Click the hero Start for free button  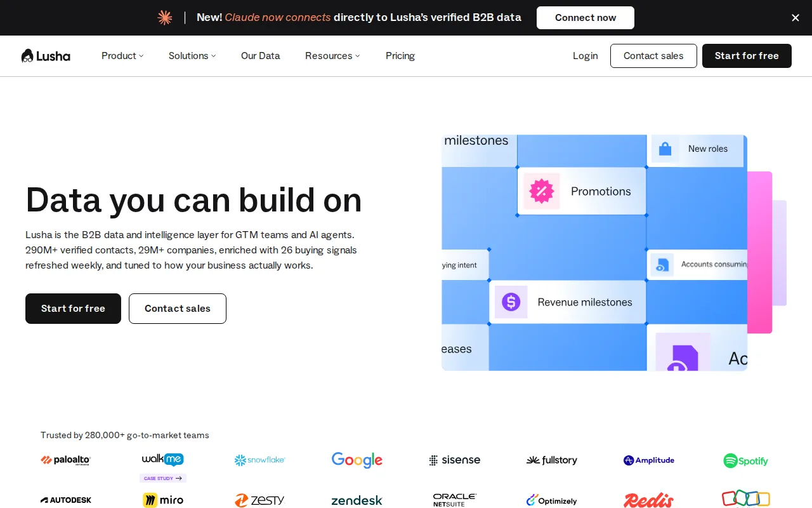(x=73, y=309)
